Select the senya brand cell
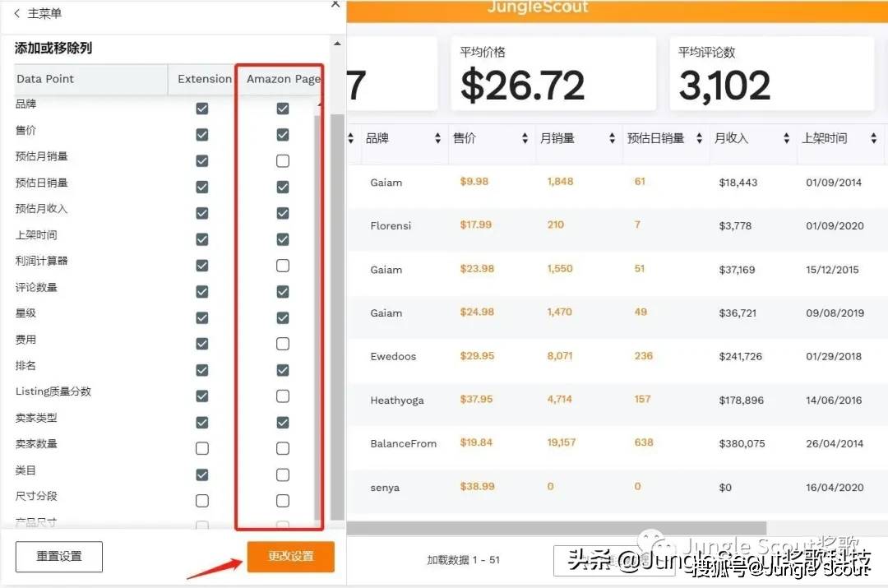Image resolution: width=888 pixels, height=588 pixels. 385,488
